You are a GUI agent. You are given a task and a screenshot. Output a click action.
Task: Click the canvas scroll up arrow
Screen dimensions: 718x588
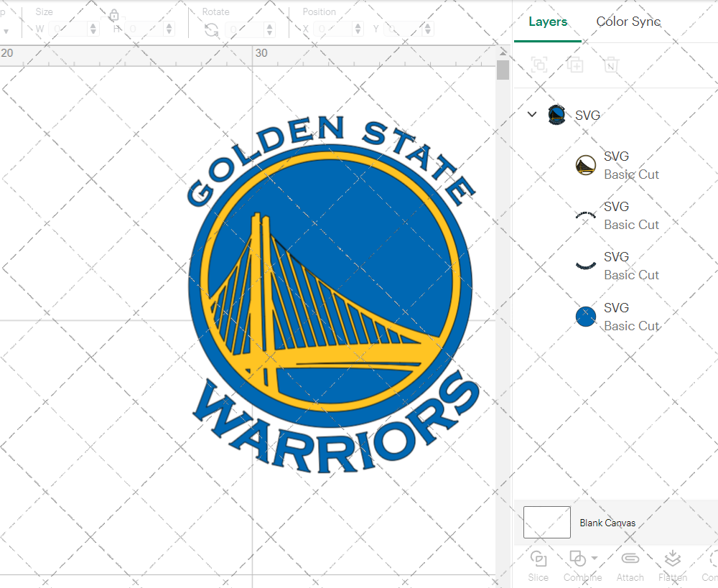tap(503, 53)
